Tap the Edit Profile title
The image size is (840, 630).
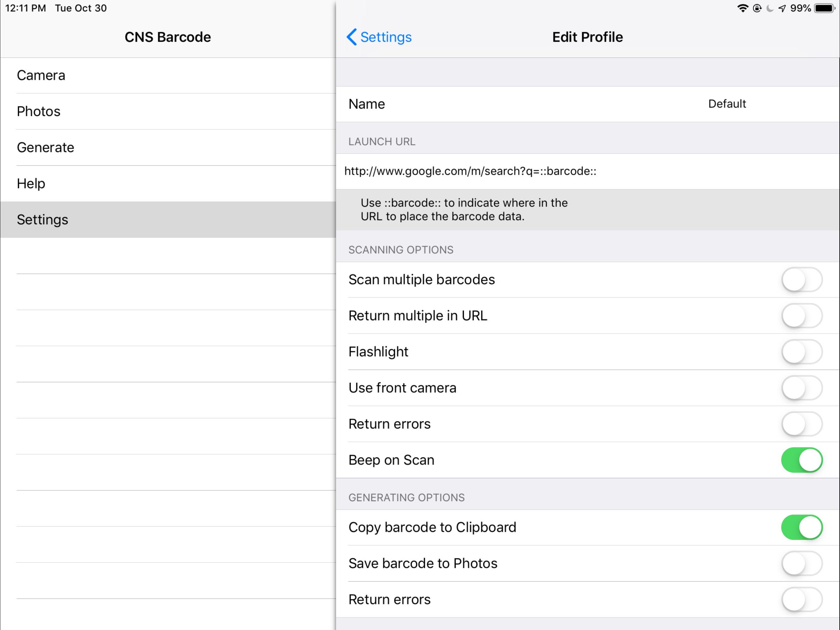pyautogui.click(x=588, y=37)
